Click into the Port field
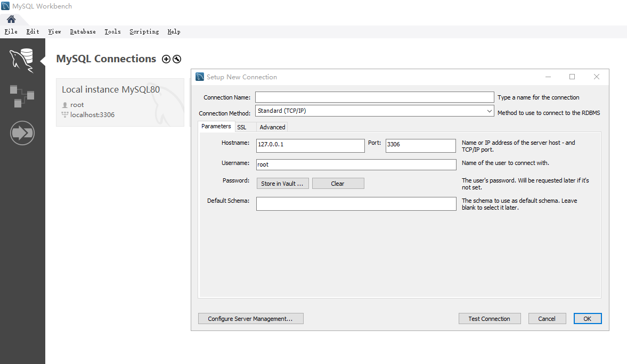This screenshot has width=627, height=364. click(421, 145)
